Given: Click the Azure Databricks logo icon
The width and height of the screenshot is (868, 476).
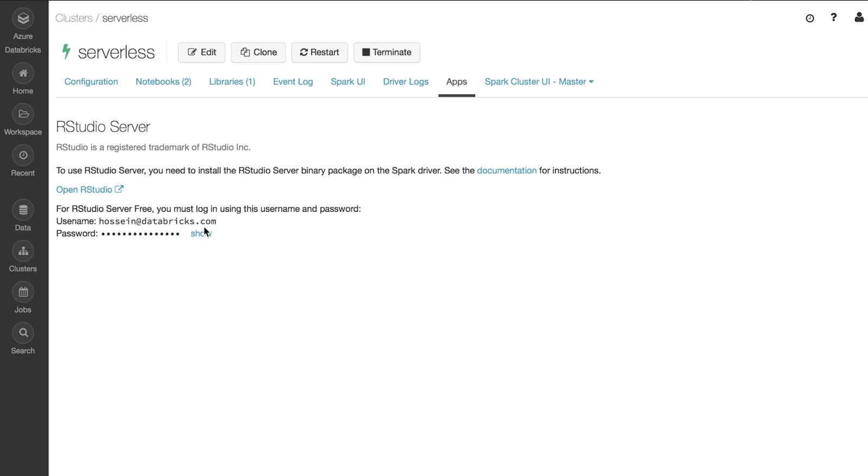Looking at the screenshot, I should pyautogui.click(x=23, y=19).
